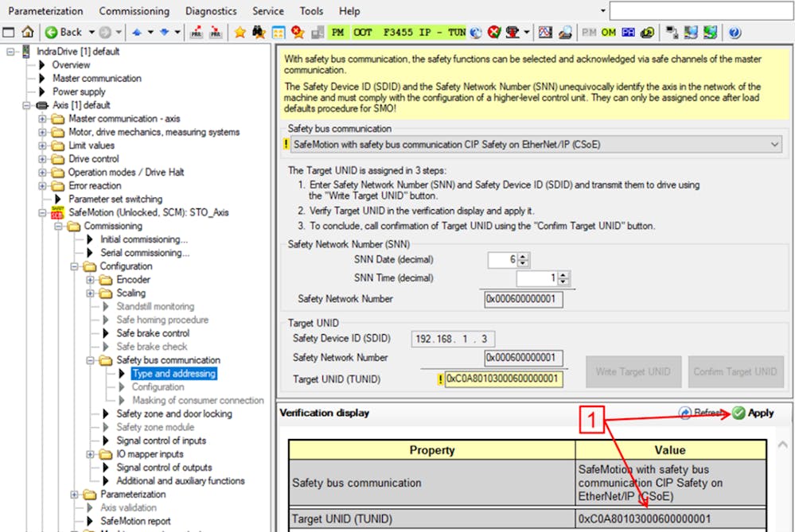795x532 pixels.
Task: Select Type and addressing tree item
Action: (x=174, y=374)
